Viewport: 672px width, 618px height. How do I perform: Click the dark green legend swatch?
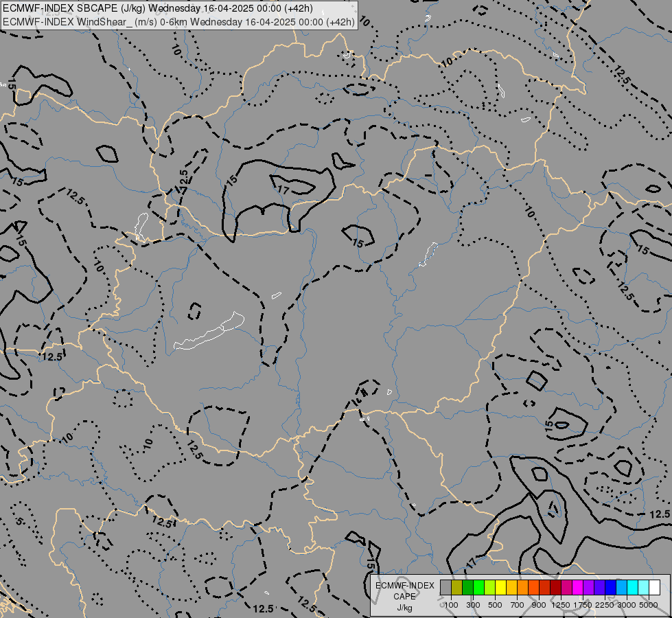(x=467, y=587)
